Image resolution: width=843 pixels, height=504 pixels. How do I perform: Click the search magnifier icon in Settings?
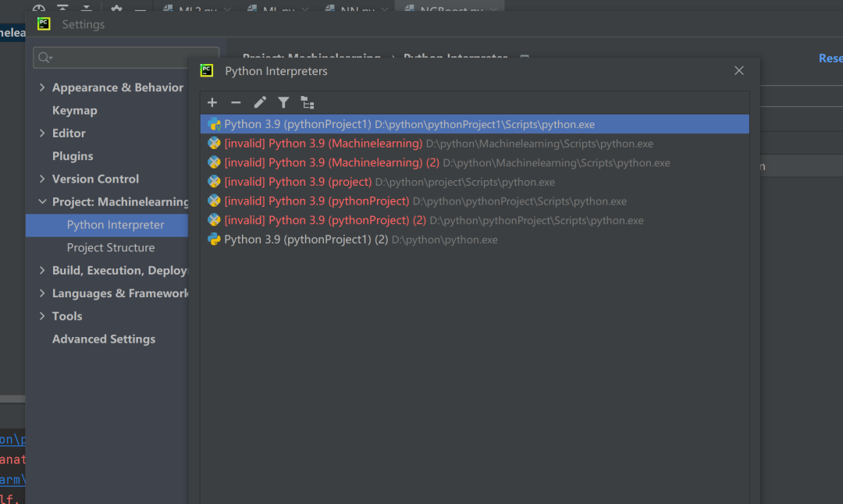(44, 58)
